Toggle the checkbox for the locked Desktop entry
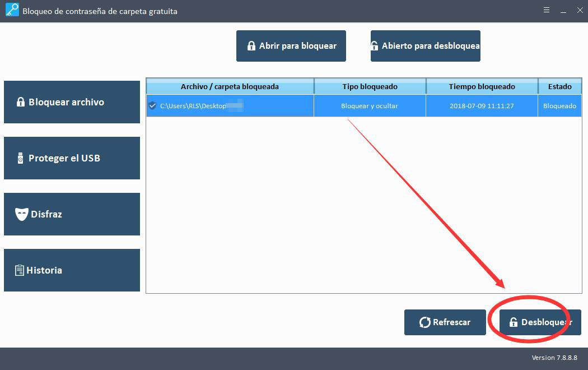This screenshot has width=588, height=370. click(x=152, y=105)
